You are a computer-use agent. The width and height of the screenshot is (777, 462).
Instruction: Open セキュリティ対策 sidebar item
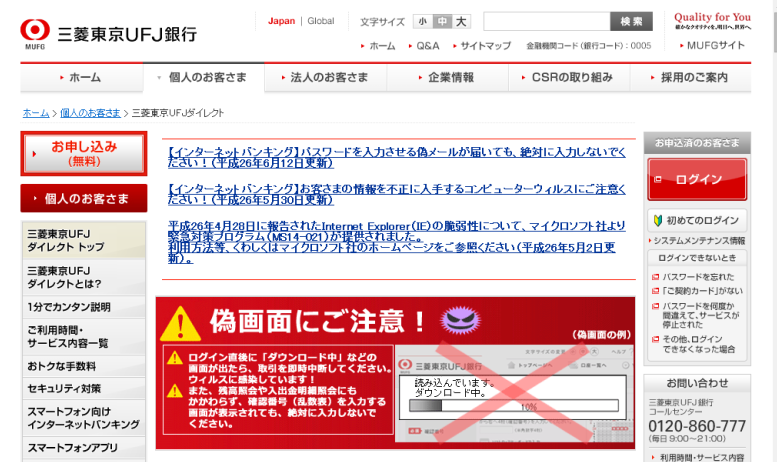pyautogui.click(x=84, y=389)
